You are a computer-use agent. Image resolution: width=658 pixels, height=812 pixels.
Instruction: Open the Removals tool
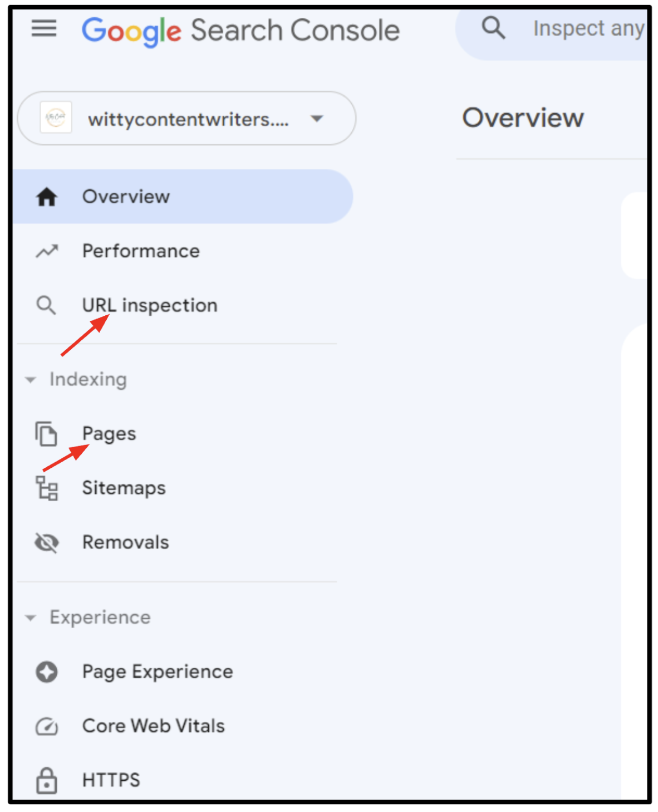[x=125, y=542]
